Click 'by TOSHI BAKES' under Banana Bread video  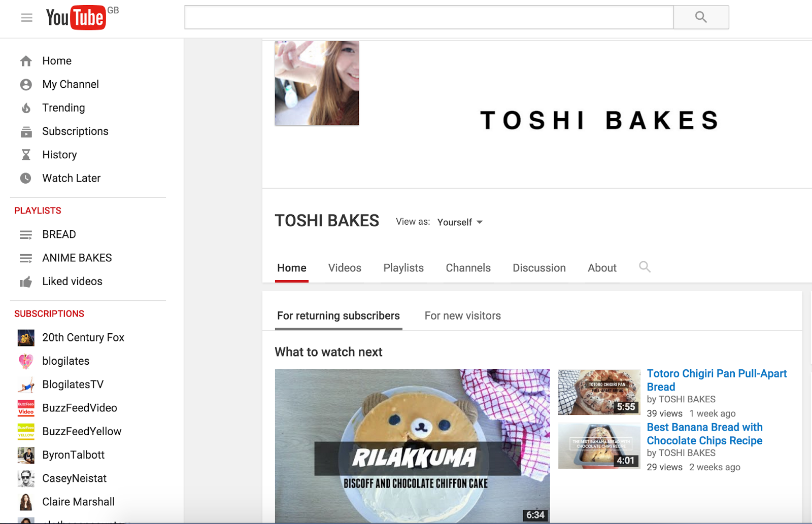click(x=681, y=453)
